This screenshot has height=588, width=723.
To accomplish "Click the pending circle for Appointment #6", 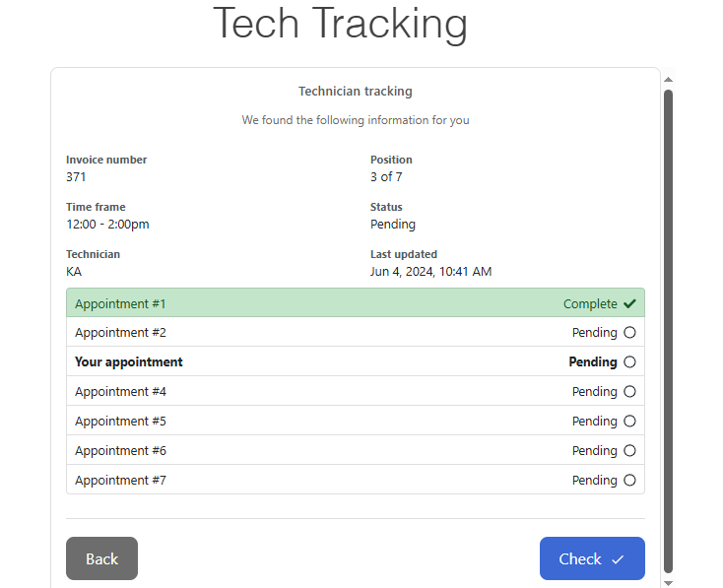I will click(629, 451).
